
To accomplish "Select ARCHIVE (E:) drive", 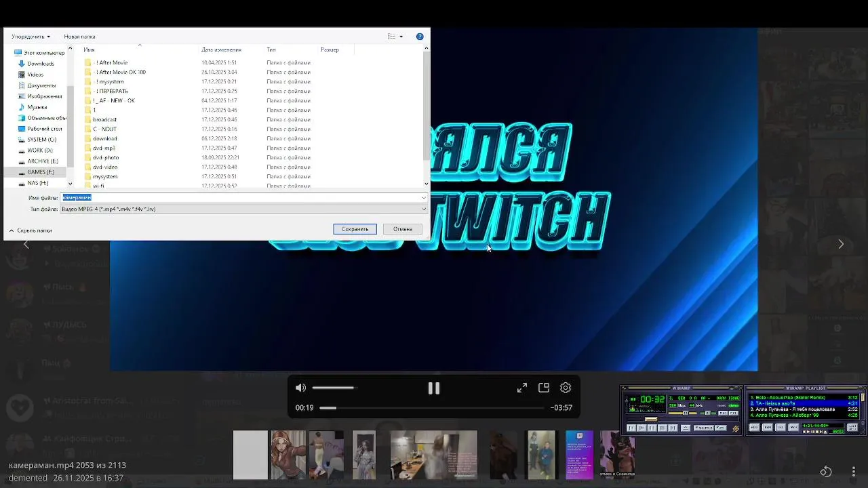I will pyautogui.click(x=38, y=161).
